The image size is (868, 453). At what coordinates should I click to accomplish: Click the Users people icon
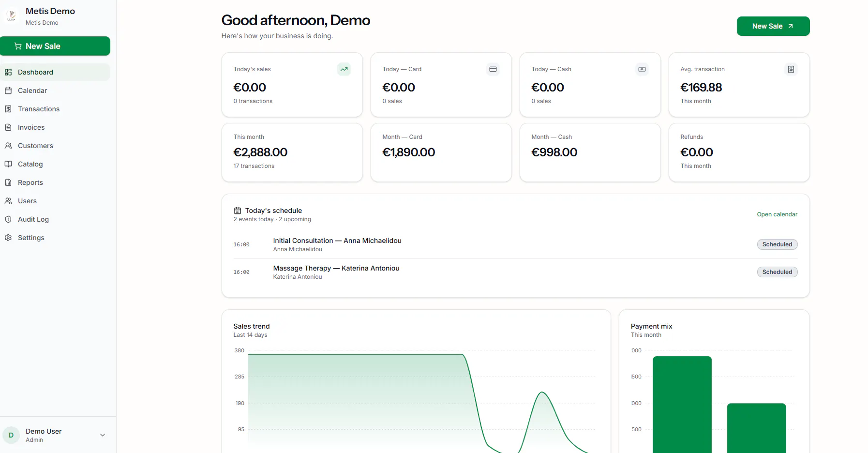(8, 201)
